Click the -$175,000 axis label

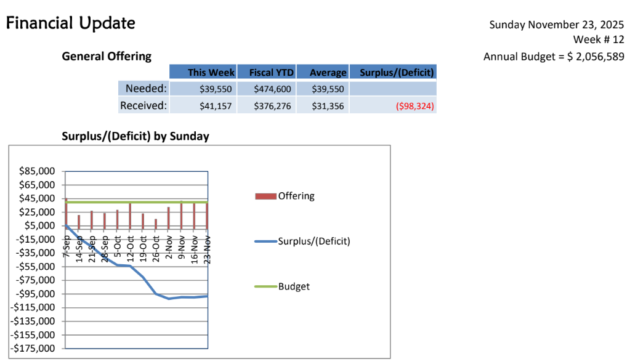click(x=35, y=349)
